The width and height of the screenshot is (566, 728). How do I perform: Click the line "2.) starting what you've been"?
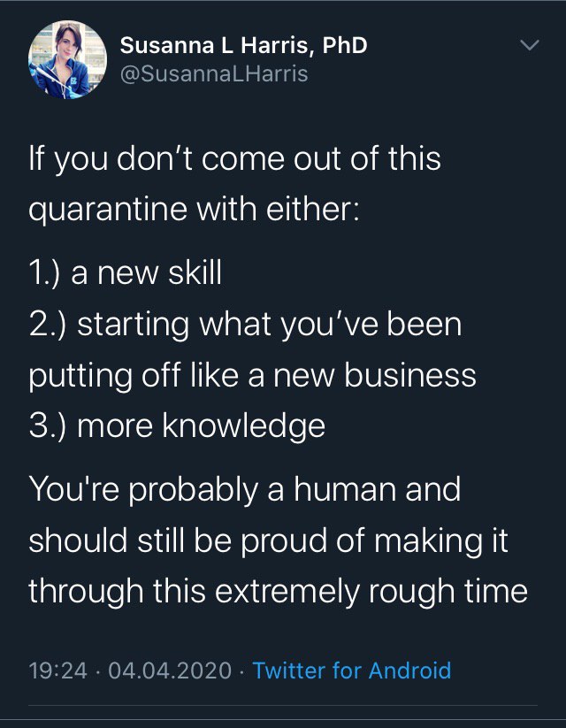click(245, 325)
